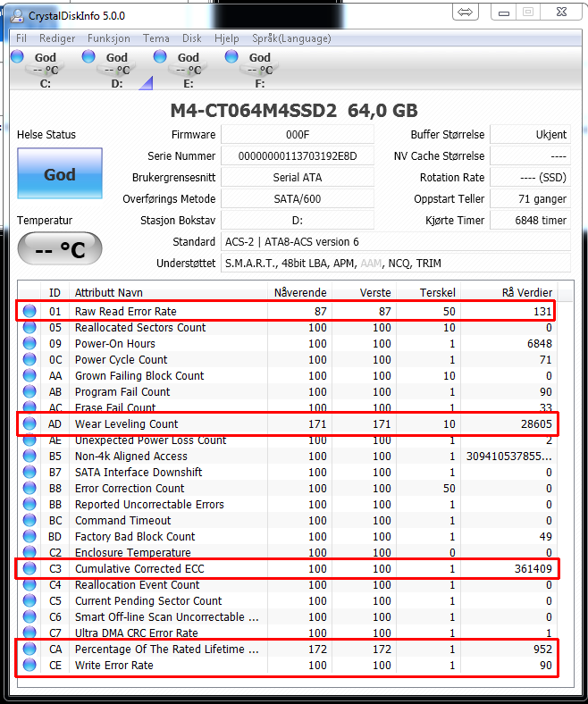Viewport: 588px width, 704px height.
Task: Click status icon of Cumulative Corrected ECC
Action: 29,568
